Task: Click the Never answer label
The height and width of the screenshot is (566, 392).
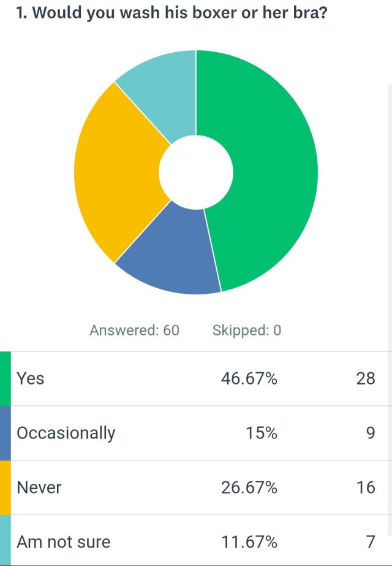Action: [39, 488]
